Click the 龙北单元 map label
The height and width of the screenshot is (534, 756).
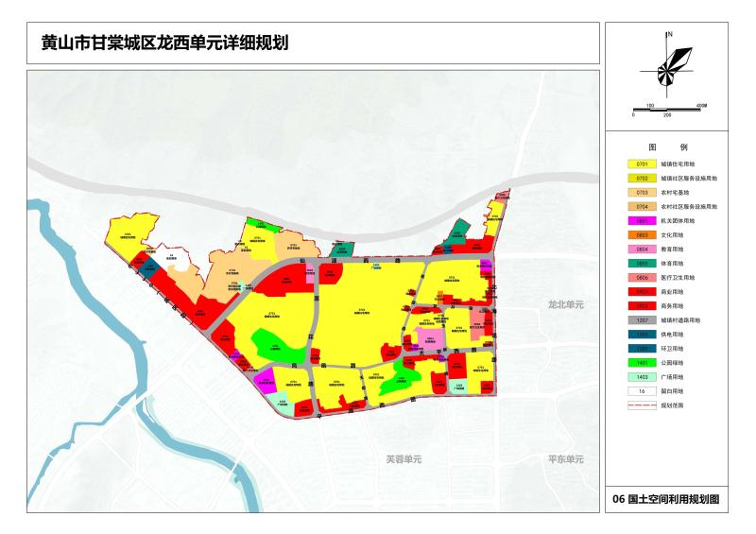coord(566,305)
